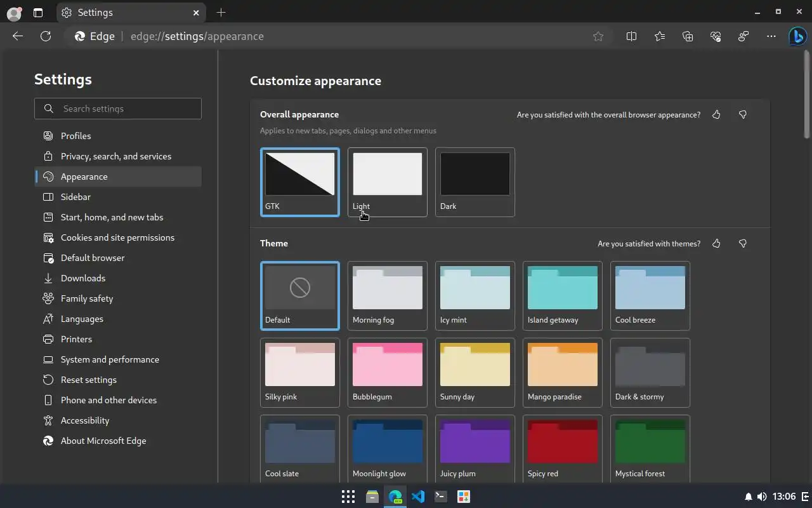Screen dimensions: 812x508
Task: Open Privacy, search, and services
Action: point(118,156)
